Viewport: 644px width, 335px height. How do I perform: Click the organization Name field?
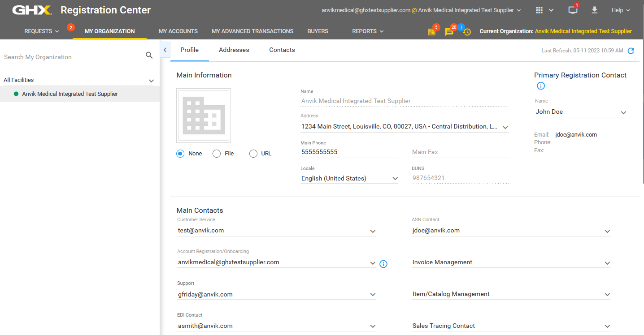click(405, 101)
